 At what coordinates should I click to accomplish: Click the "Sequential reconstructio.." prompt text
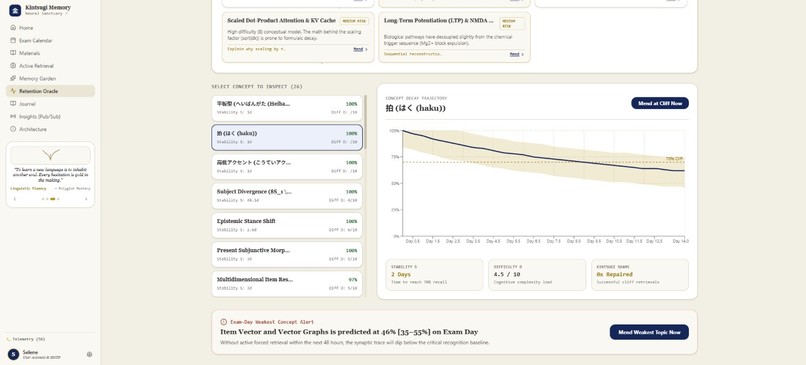412,54
